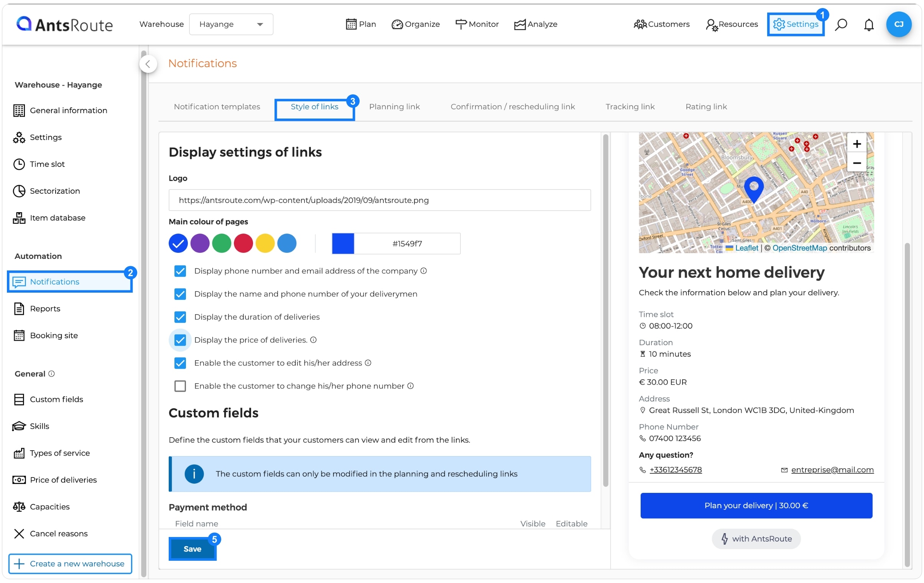
Task: Click Create a new warehouse button
Action: (x=70, y=564)
